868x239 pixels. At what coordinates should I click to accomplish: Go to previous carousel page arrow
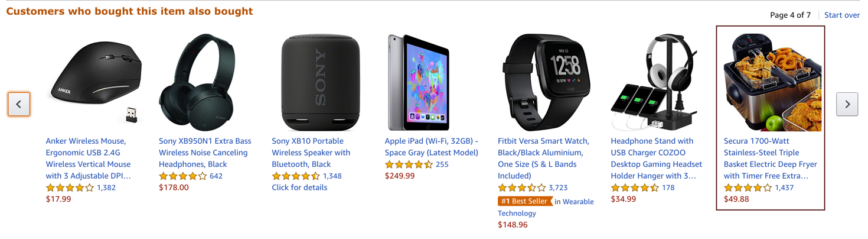[19, 104]
